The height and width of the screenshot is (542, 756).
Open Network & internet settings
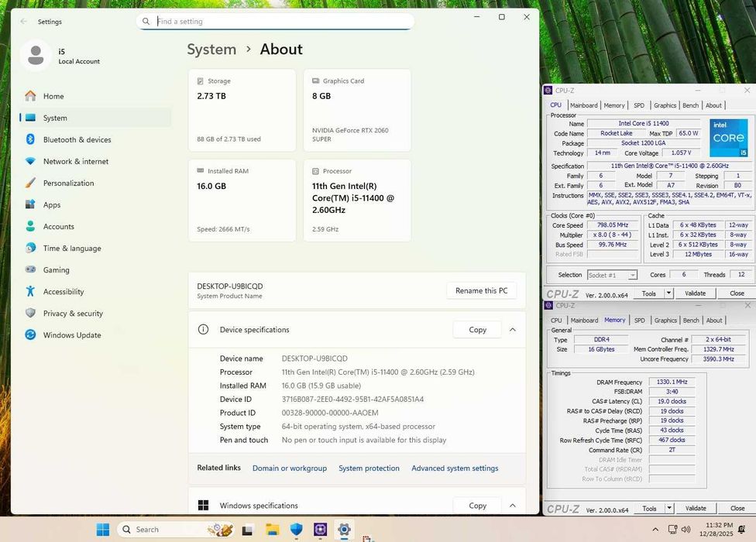[x=95, y=161]
